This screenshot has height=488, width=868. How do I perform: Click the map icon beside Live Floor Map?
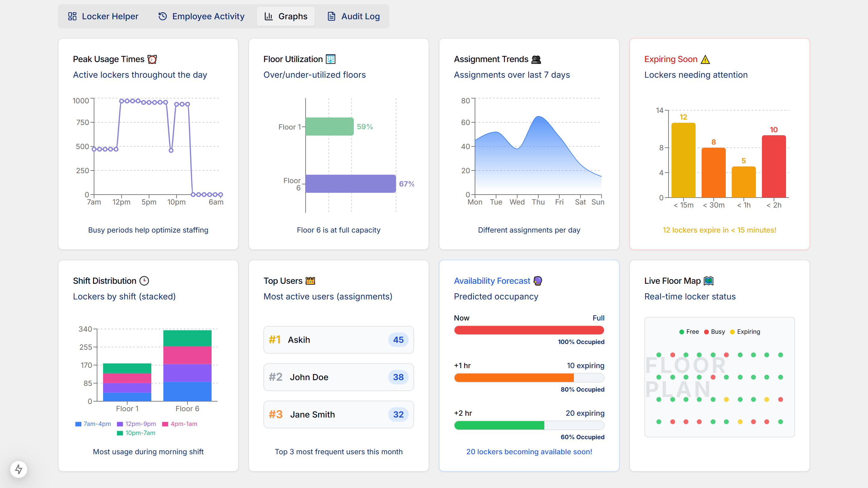click(709, 281)
